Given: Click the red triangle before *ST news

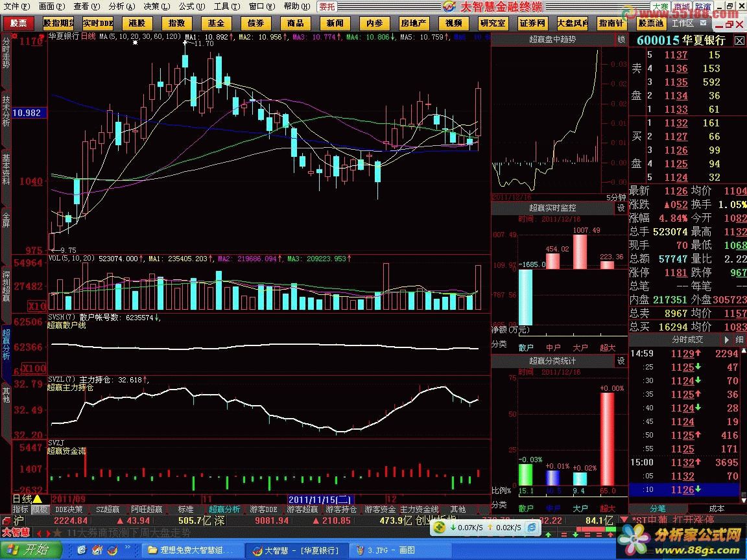Looking at the screenshot, I should tap(624, 520).
